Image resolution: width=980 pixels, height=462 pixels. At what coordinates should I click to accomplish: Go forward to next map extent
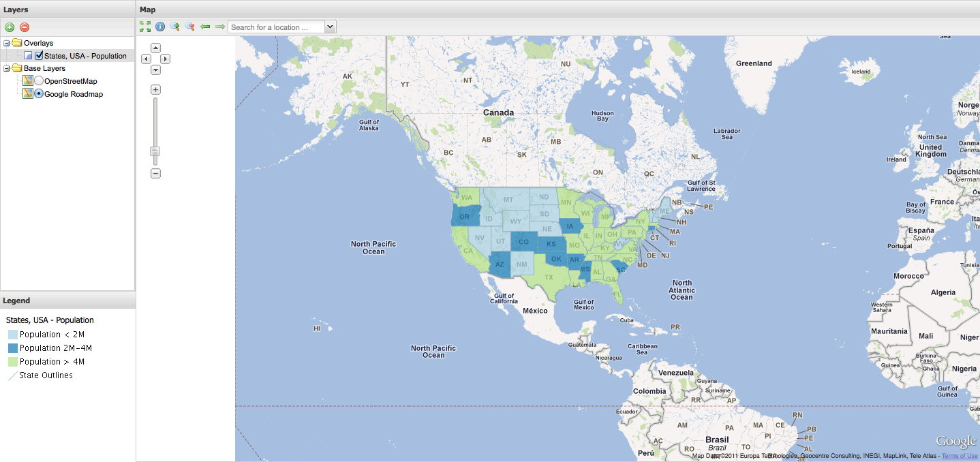point(220,27)
